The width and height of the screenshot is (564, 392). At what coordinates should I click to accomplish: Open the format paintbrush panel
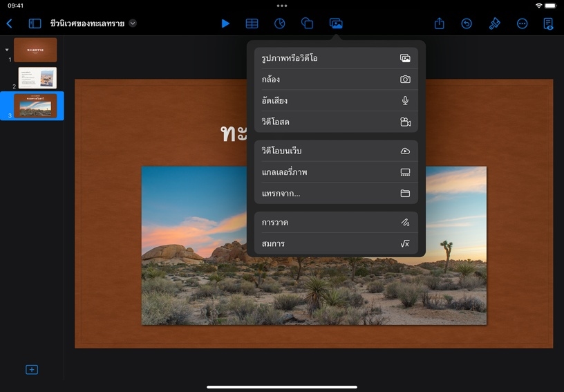coord(494,24)
